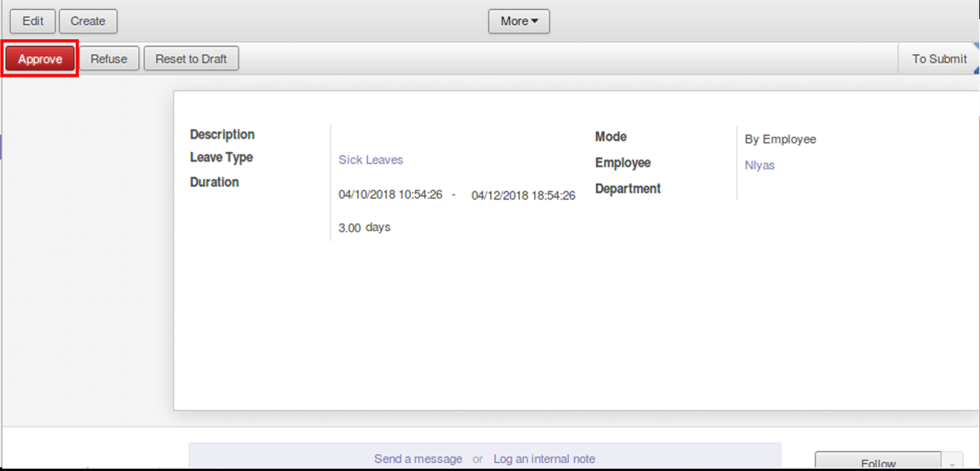
Task: Select start date 04/10/2018 10:54:26
Action: (x=390, y=195)
